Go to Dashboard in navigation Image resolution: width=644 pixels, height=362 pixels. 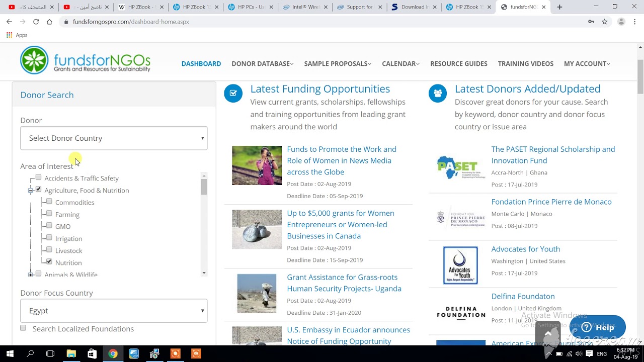(x=201, y=64)
